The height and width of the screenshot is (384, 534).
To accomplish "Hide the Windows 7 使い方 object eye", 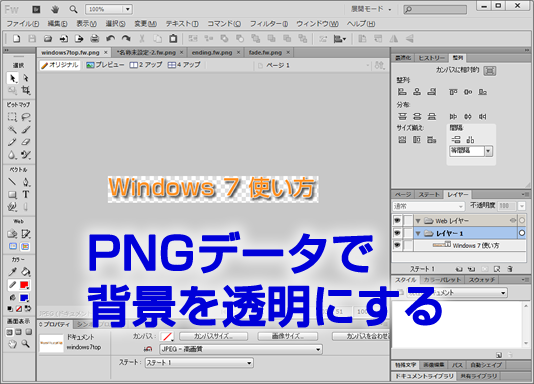I will [x=397, y=245].
